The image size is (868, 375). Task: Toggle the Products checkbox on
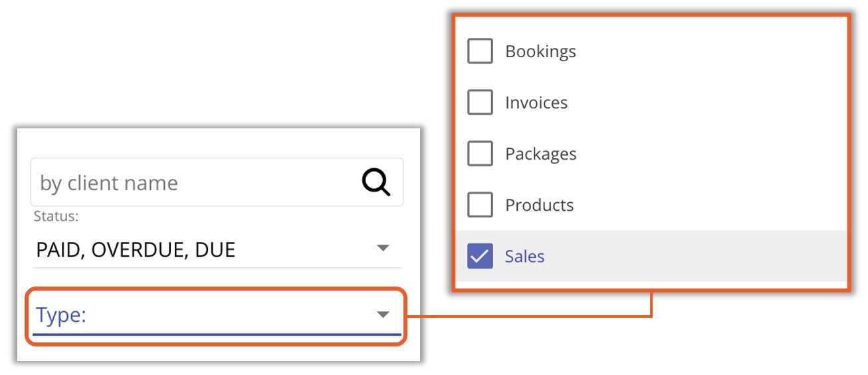[480, 205]
